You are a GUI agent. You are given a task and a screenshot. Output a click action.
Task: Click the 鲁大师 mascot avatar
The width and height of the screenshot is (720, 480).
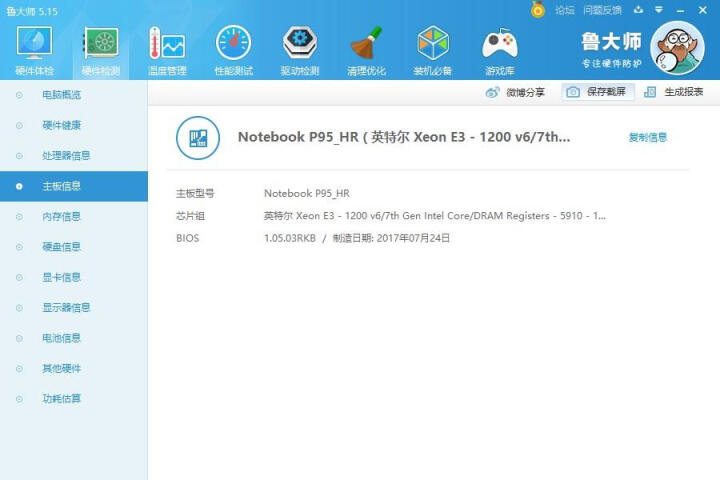[677, 48]
